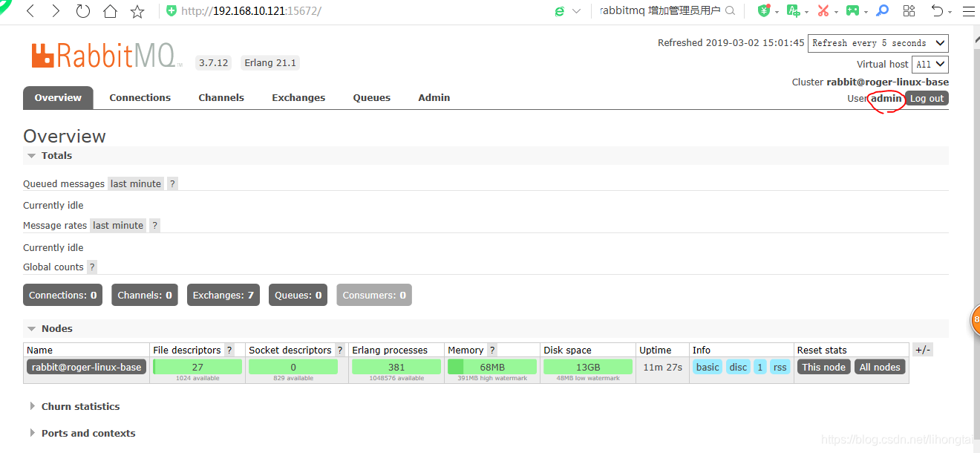Click the RabbitMQ logo
This screenshot has width=980, height=453.
(x=106, y=56)
